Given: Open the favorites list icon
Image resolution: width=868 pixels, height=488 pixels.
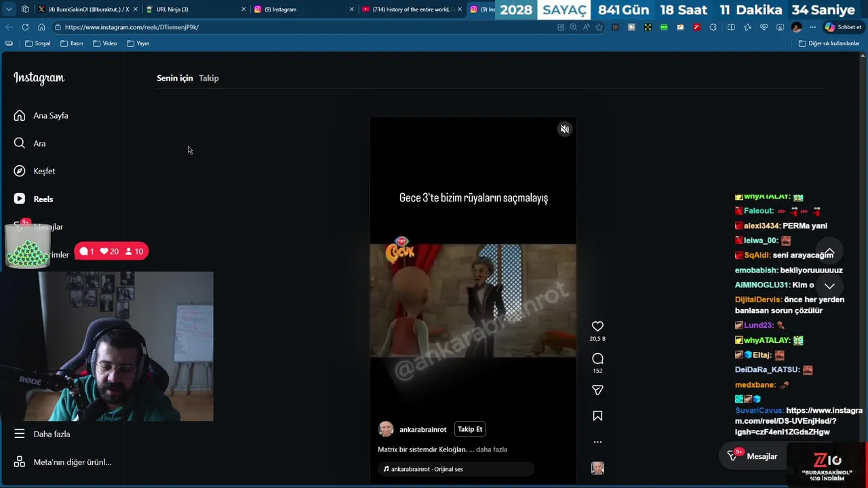Looking at the screenshot, I should (747, 27).
